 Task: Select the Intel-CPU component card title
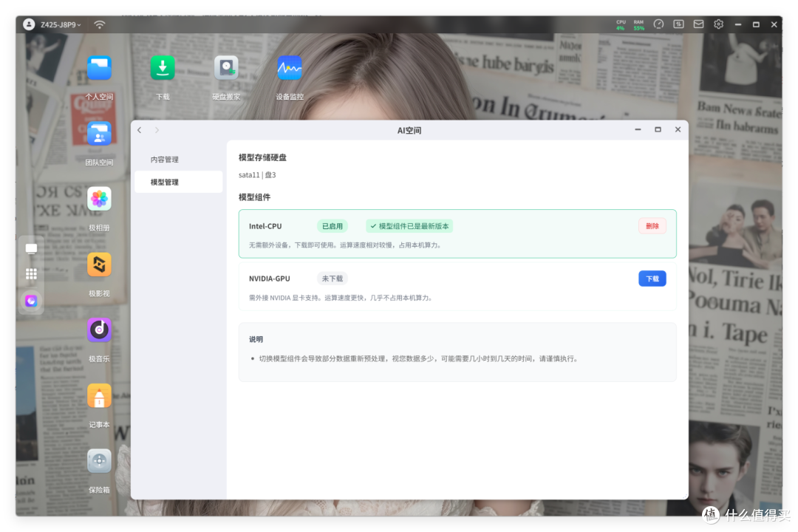(x=265, y=226)
